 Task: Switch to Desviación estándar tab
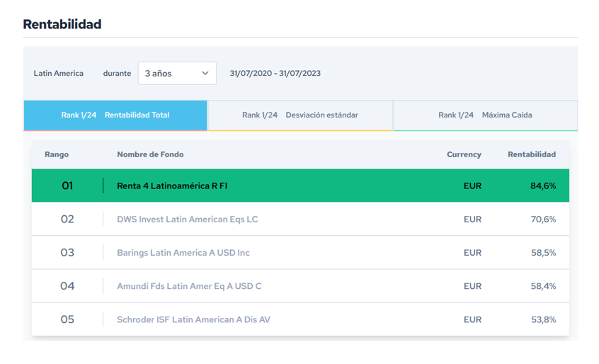pos(300,115)
